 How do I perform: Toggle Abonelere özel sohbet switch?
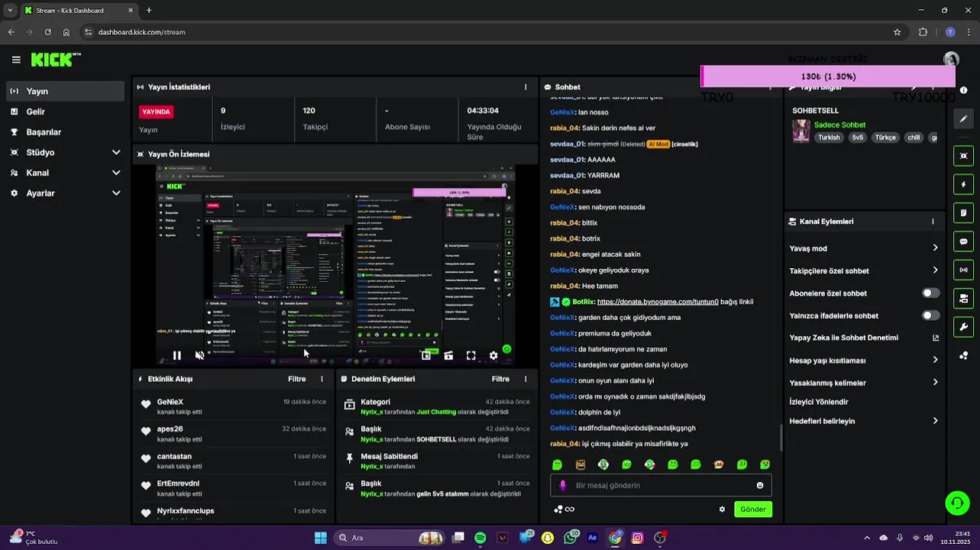click(x=930, y=293)
